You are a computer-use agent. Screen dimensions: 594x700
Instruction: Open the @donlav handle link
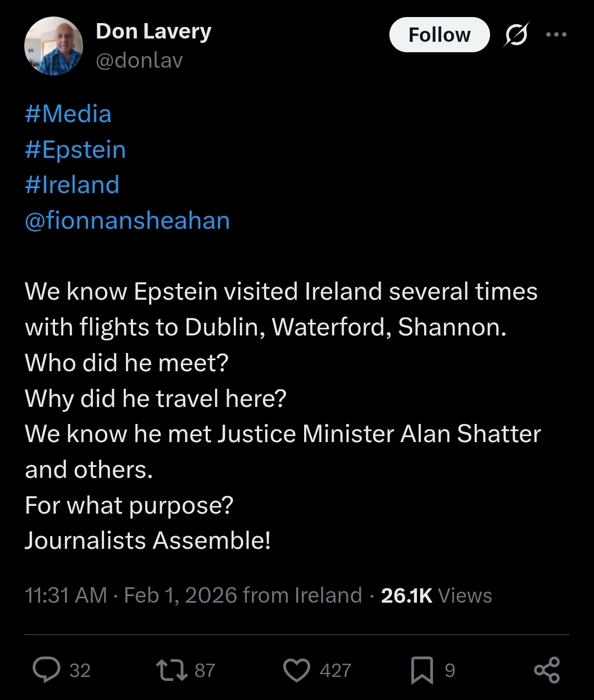point(139,60)
